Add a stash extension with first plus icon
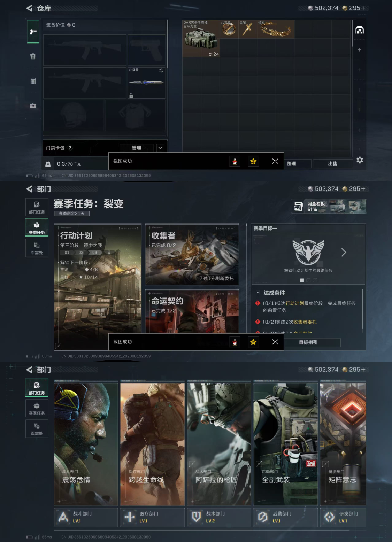The image size is (392, 542). tap(359, 50)
